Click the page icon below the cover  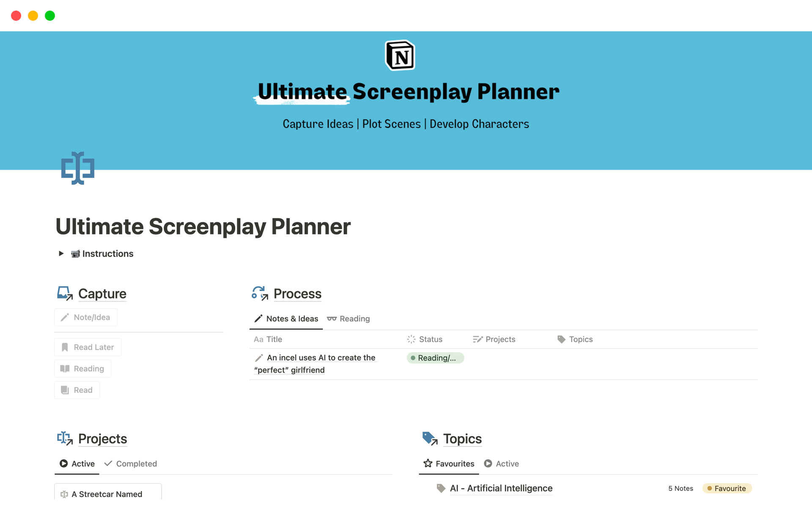(78, 168)
